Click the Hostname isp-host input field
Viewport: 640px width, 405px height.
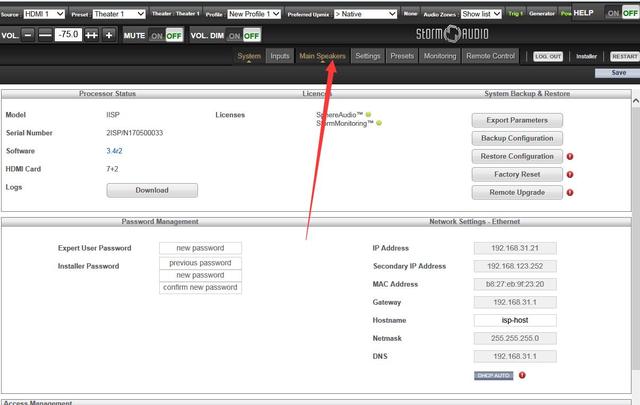pos(514,320)
